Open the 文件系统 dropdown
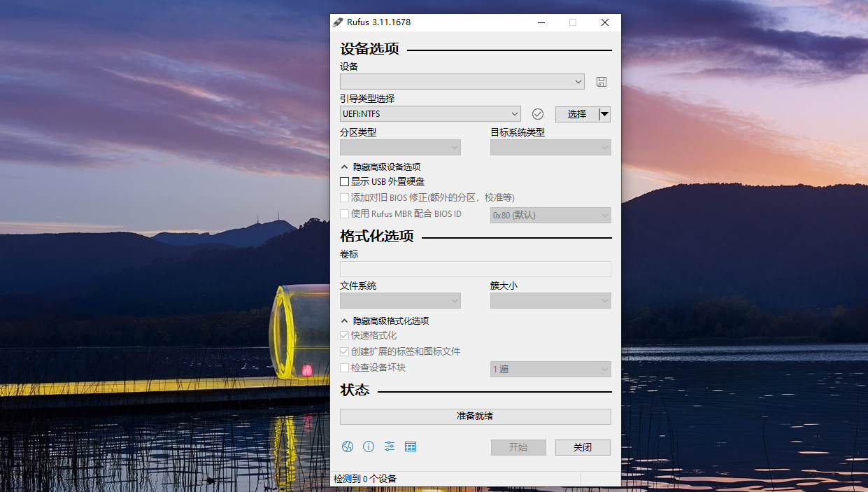Image resolution: width=868 pixels, height=492 pixels. 400,301
